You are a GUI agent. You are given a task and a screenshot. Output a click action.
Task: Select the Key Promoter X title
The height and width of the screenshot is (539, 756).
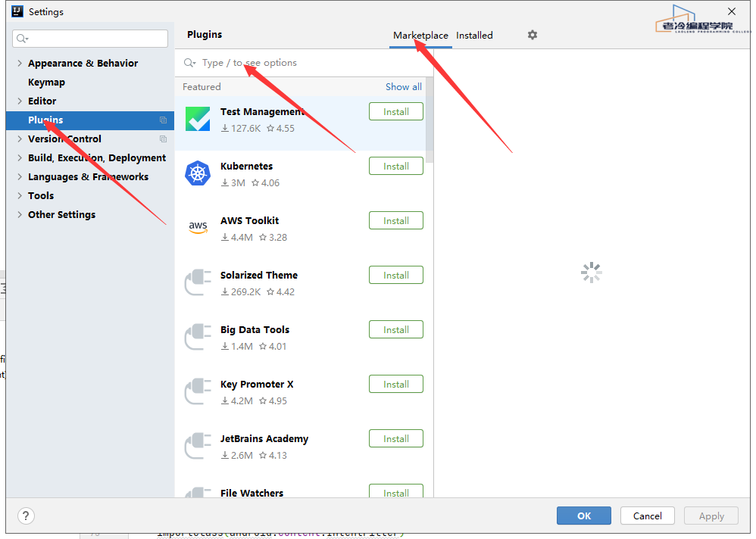pos(257,384)
